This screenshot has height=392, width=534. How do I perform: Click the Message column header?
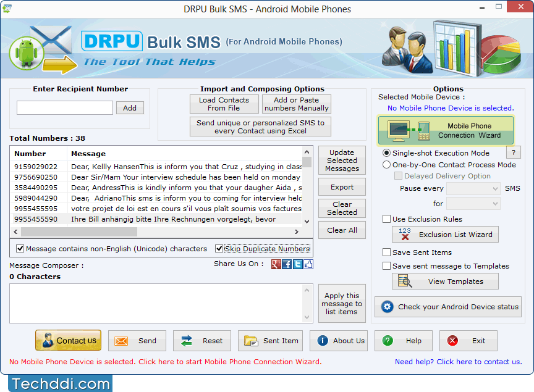(185, 154)
